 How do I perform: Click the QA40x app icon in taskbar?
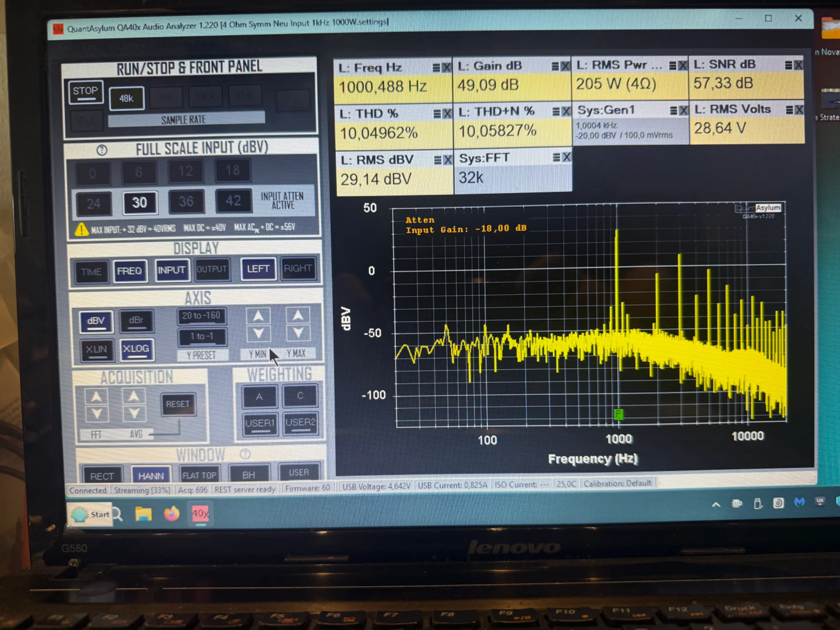pyautogui.click(x=200, y=513)
